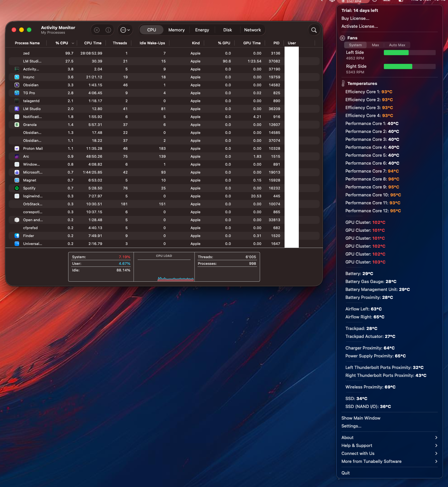Click the Trial: 14 days left text
Image resolution: width=448 pixels, height=487 pixels.
(360, 11)
